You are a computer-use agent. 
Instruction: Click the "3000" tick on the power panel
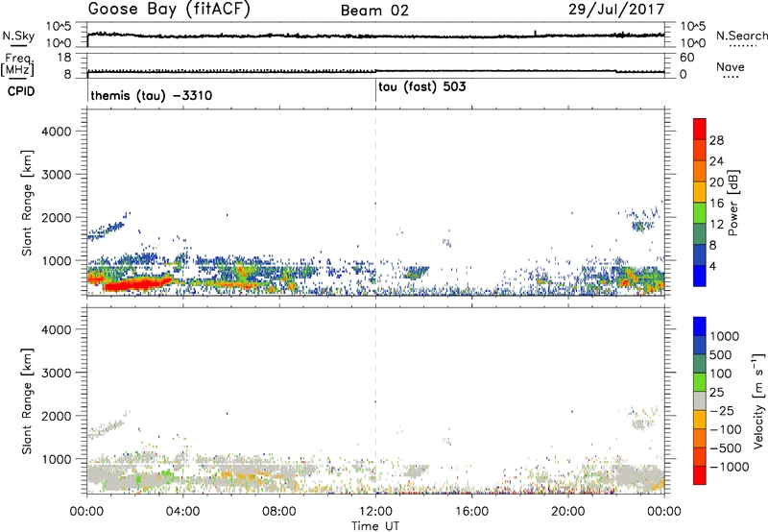click(x=57, y=175)
